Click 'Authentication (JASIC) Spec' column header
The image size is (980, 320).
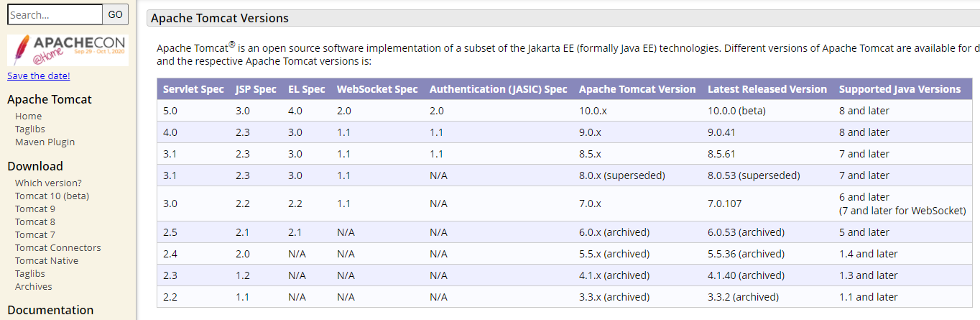point(499,89)
